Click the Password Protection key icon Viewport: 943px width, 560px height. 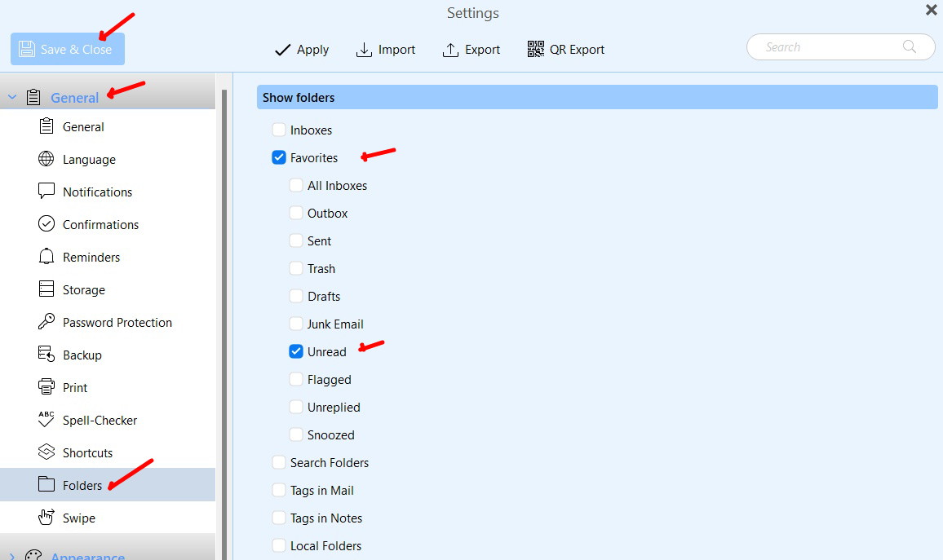(x=46, y=321)
